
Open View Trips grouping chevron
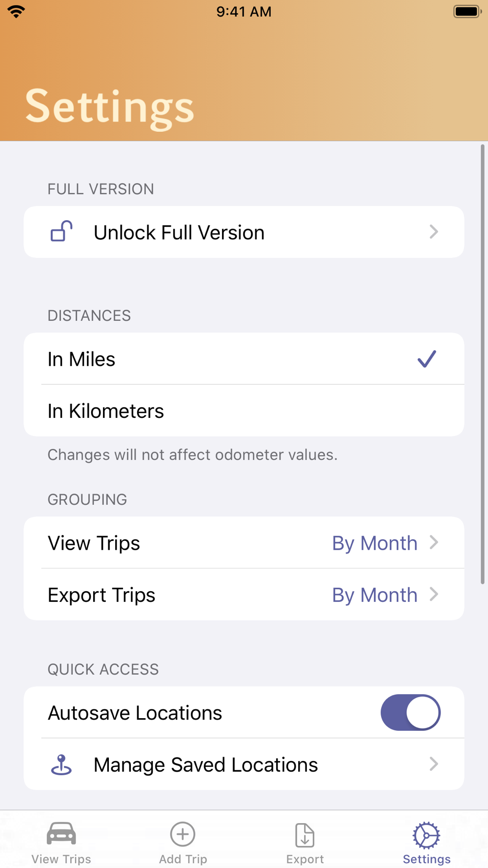click(x=434, y=542)
